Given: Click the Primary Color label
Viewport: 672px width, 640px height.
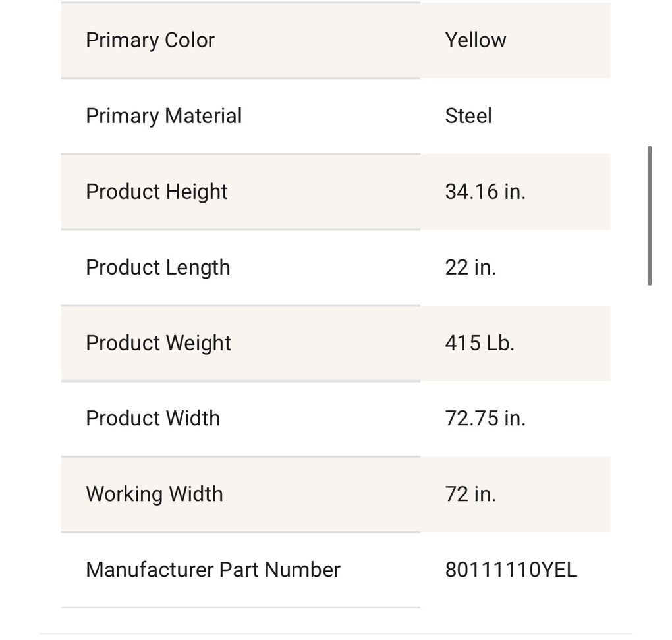Looking at the screenshot, I should coord(150,40).
